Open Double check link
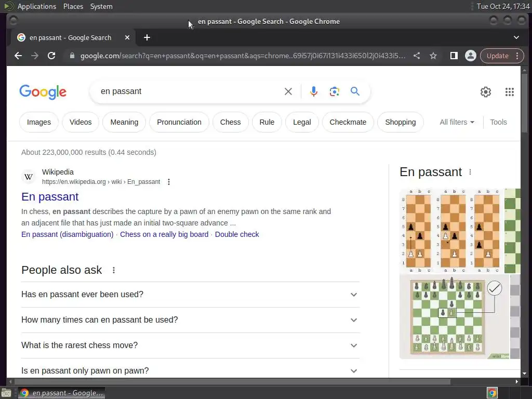Image resolution: width=532 pixels, height=399 pixels. pyautogui.click(x=237, y=234)
